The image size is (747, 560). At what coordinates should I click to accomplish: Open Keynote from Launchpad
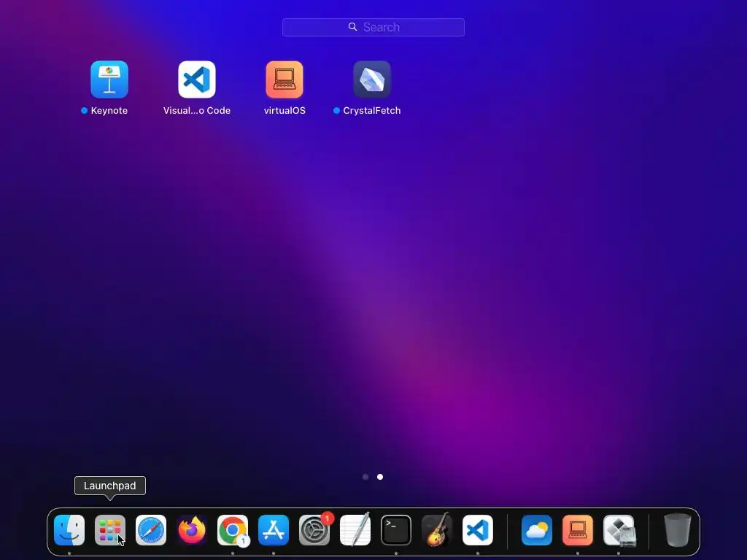(x=109, y=79)
